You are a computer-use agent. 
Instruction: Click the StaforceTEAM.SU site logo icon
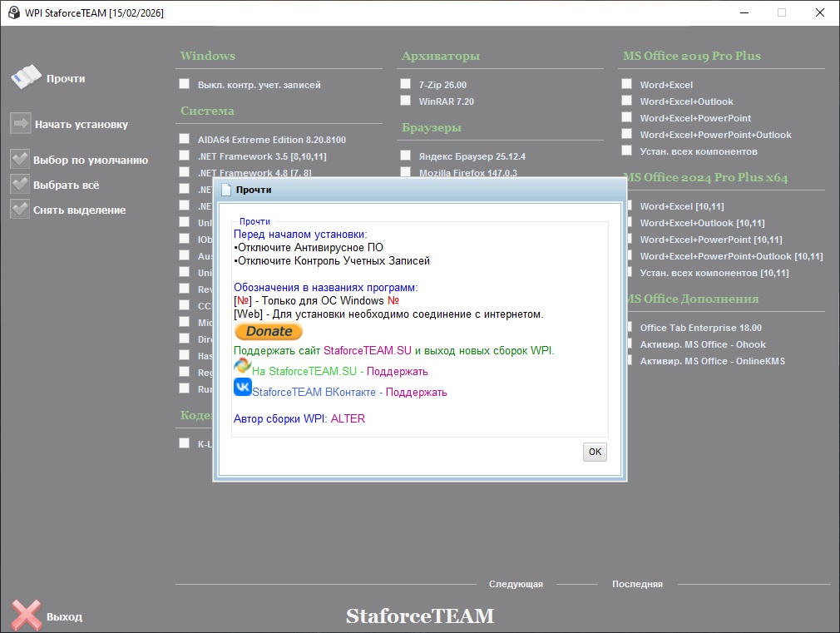point(243,367)
